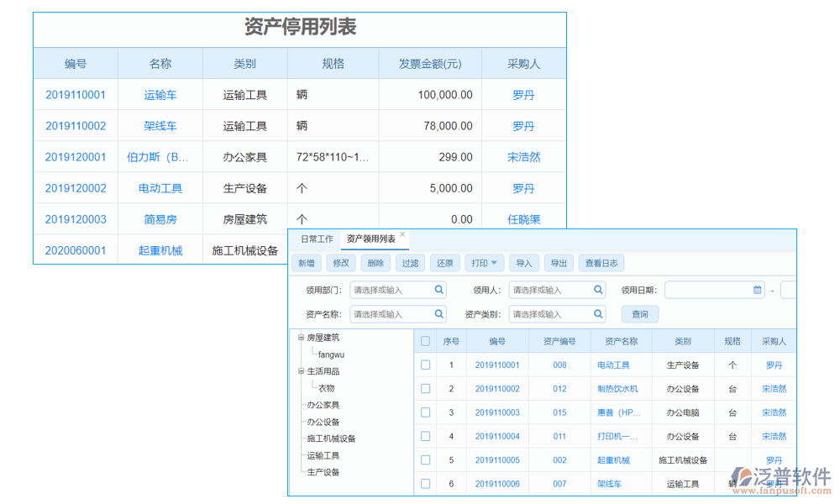840x504 pixels.
Task: Open asset link 2019110001 in 资产停用列表
Action: (x=74, y=94)
